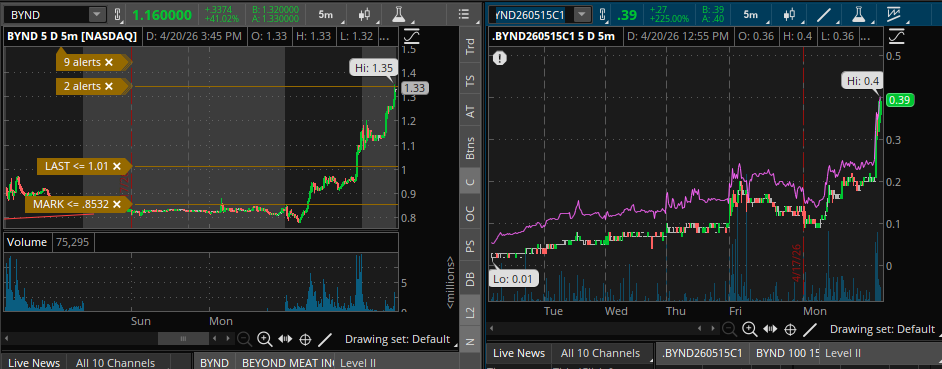Select Level II tab in lower left panel

(357, 363)
